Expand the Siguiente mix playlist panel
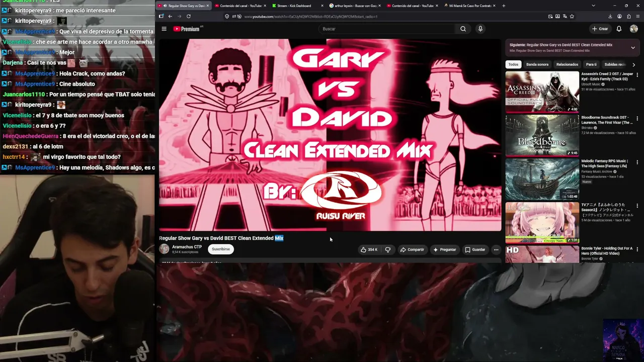 click(x=633, y=47)
